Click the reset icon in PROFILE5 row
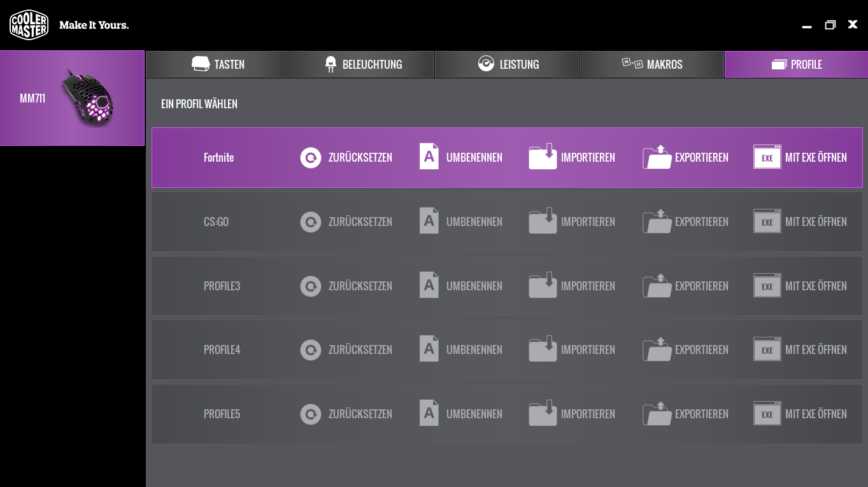 coord(311,414)
